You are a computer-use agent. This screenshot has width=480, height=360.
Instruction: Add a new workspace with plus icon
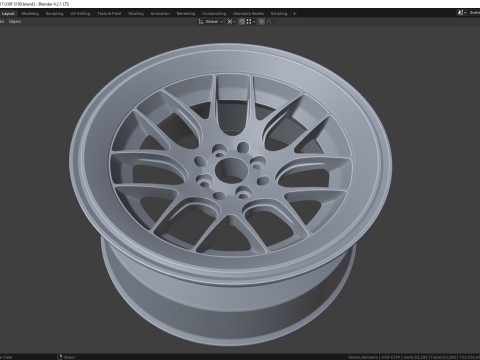click(294, 14)
